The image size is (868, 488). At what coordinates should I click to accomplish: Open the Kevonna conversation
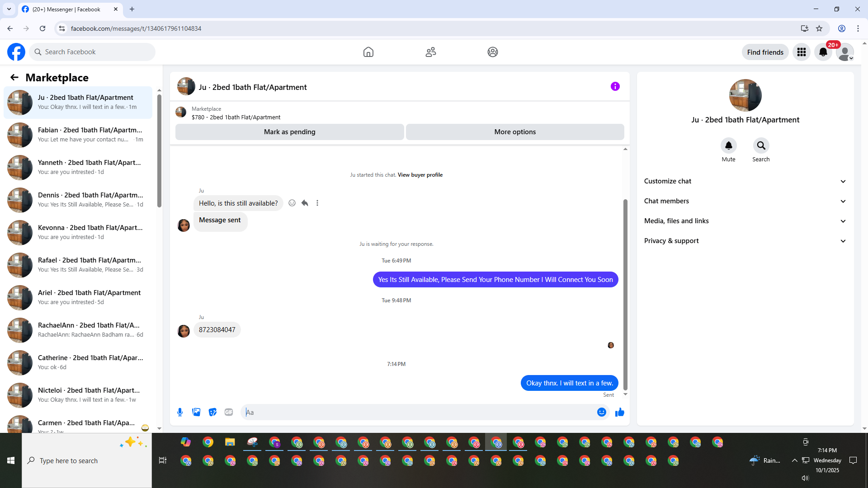[78, 233]
